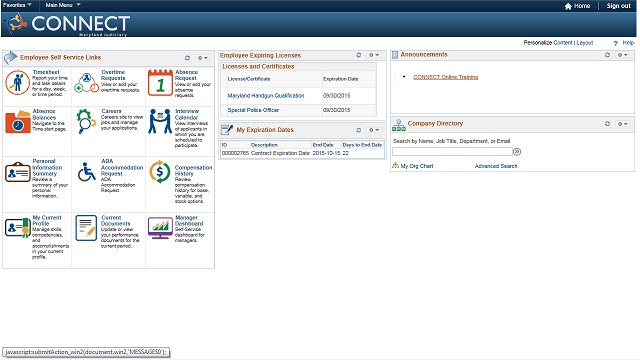
Task: Click the Compensation History text link
Action: click(x=193, y=171)
